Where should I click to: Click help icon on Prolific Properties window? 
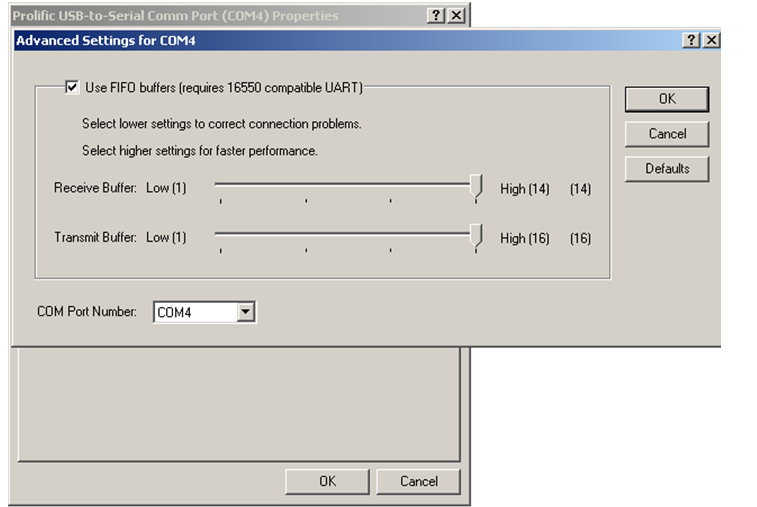point(436,16)
